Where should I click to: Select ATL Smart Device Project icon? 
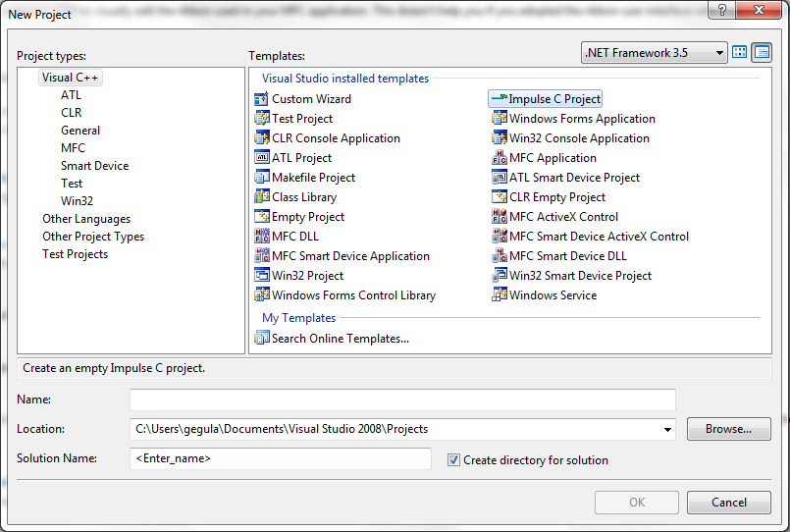point(499,178)
